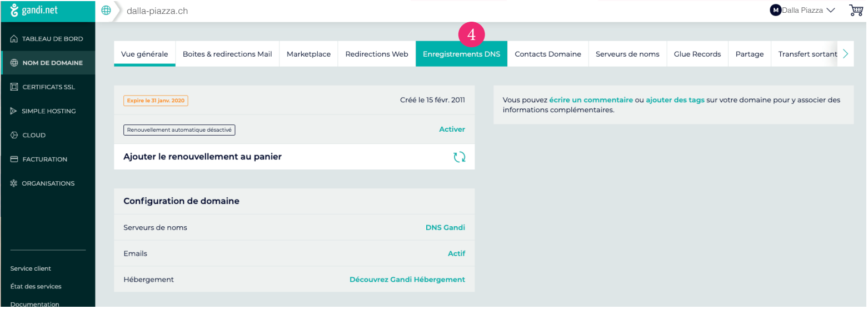868x309 pixels.
Task: Click the renewal refresh arrows icon
Action: (x=459, y=157)
